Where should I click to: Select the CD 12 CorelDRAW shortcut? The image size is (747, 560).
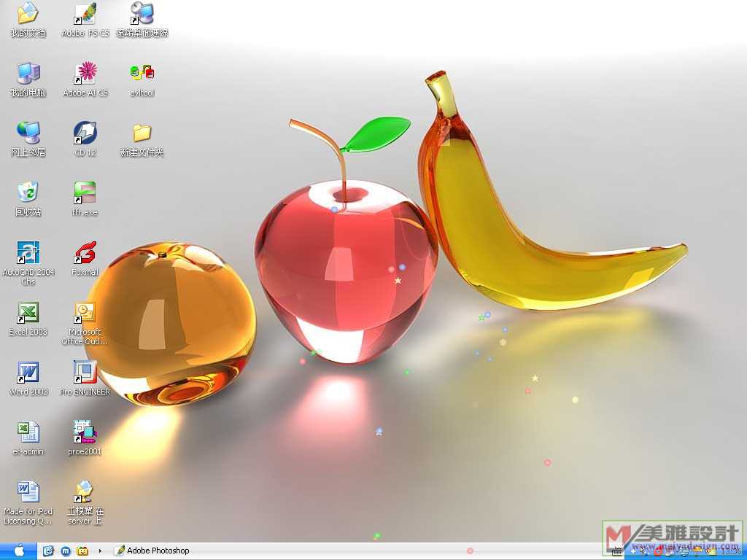point(85,133)
